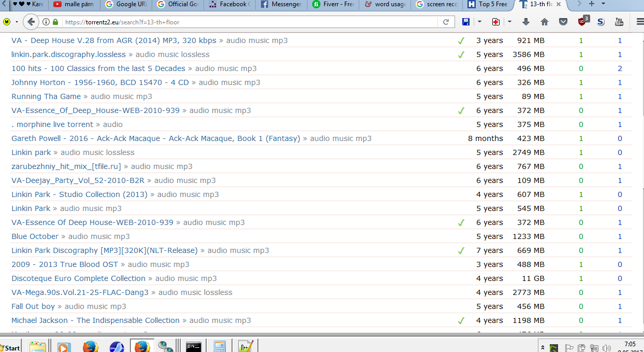Click the yellow M icon left of address bar
Image resolution: width=644 pixels, height=352 pixels.
(7, 22)
